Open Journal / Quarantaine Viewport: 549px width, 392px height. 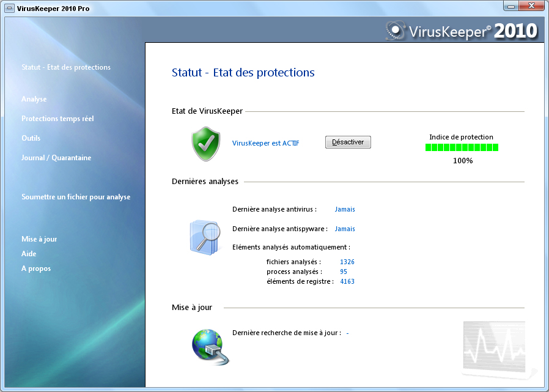(x=56, y=158)
